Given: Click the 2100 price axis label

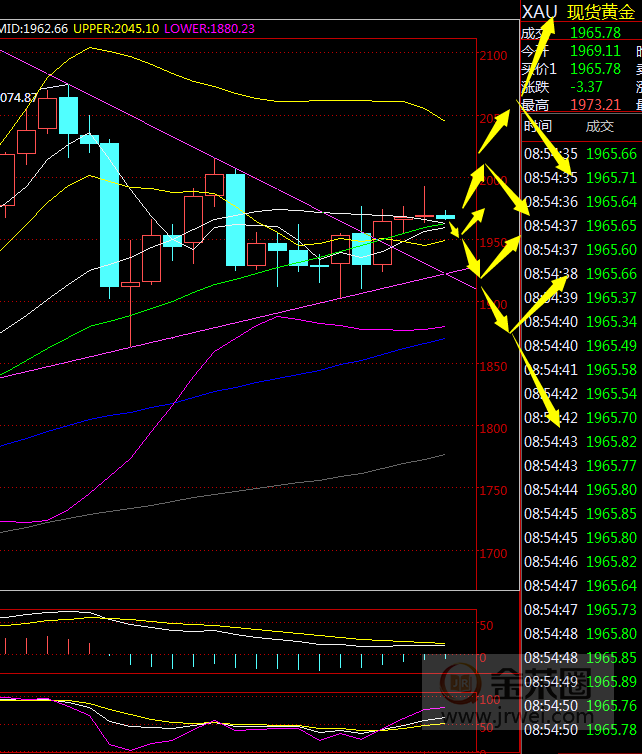Looking at the screenshot, I should coord(492,56).
